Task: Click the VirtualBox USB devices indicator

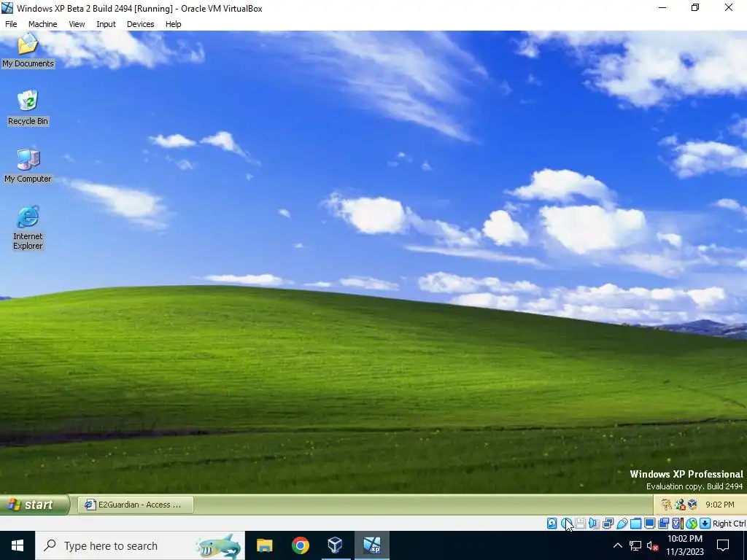Action: 622,524
